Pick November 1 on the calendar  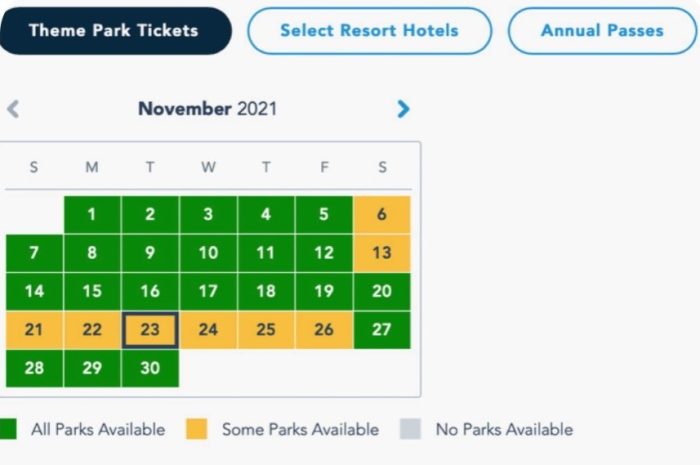pos(92,214)
